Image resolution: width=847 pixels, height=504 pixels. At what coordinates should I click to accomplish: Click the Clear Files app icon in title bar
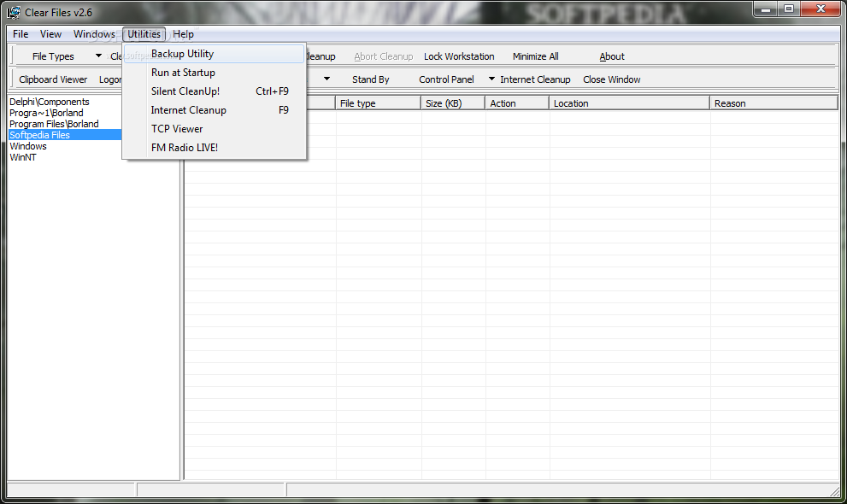[x=14, y=12]
